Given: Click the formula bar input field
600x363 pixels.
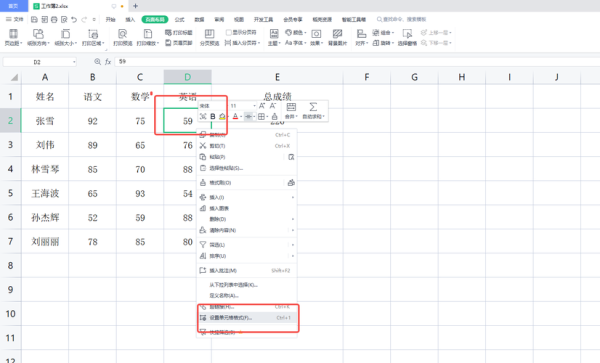Looking at the screenshot, I should pos(357,62).
